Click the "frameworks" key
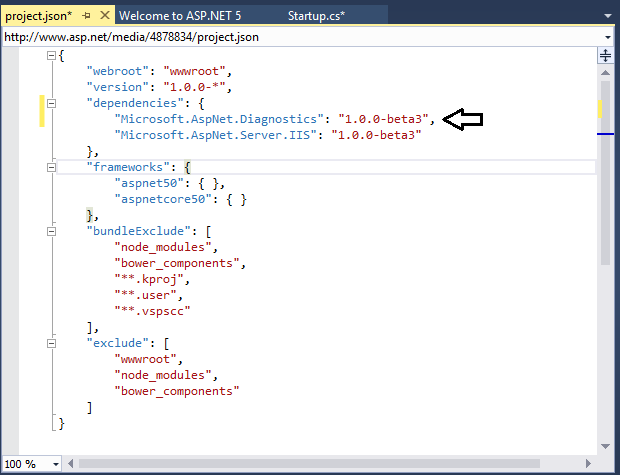 pos(128,168)
